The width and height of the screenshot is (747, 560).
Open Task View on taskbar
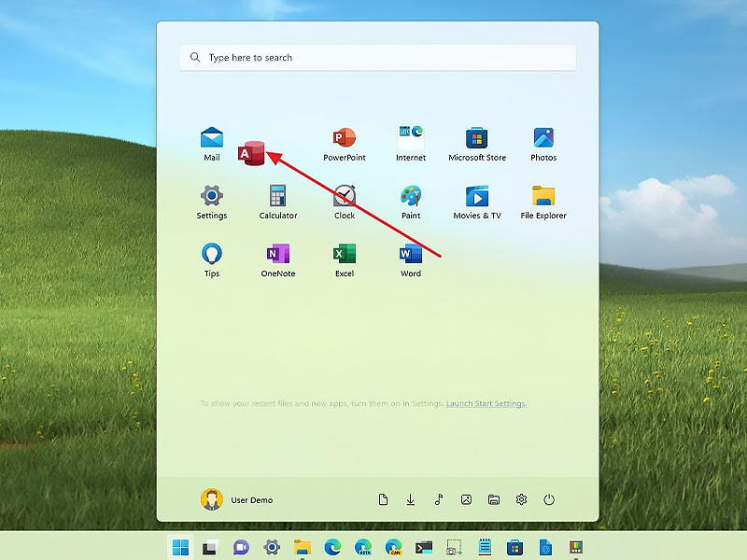pos(210,548)
